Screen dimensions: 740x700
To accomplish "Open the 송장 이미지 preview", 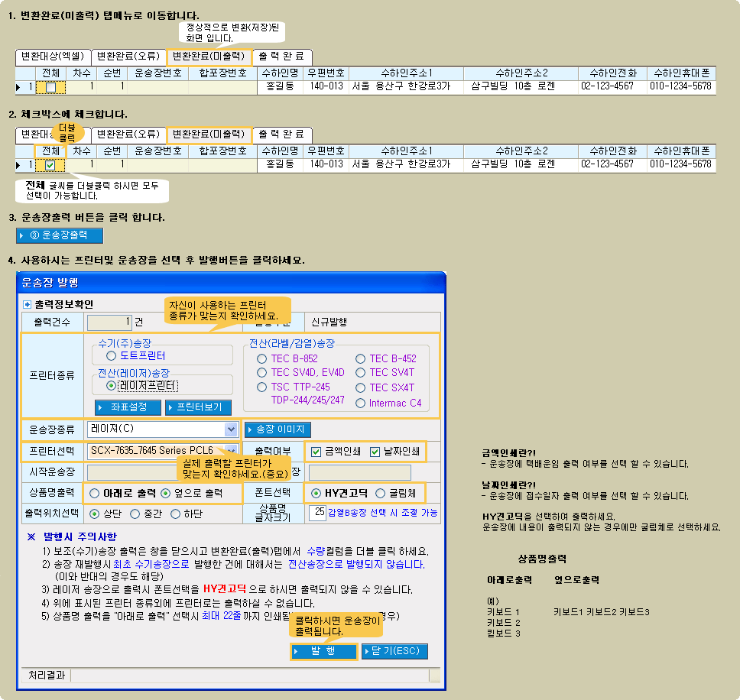I will (x=277, y=429).
